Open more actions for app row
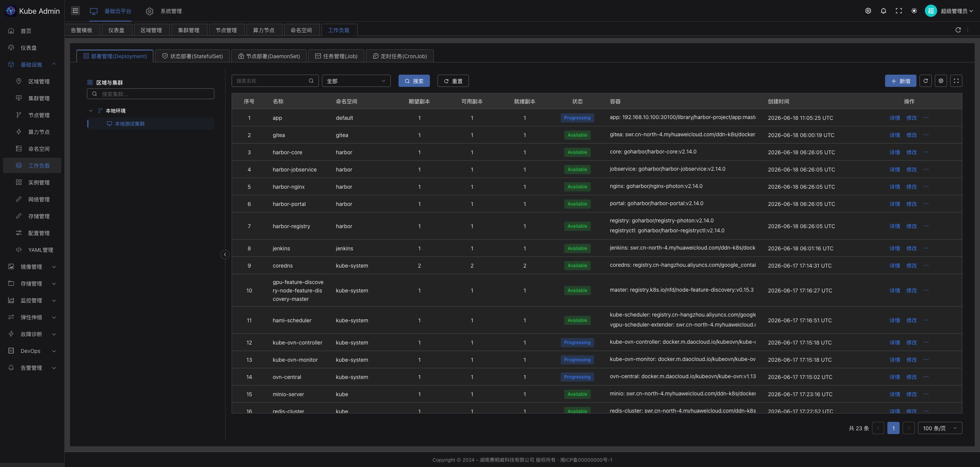980x467 pixels. pyautogui.click(x=926, y=118)
